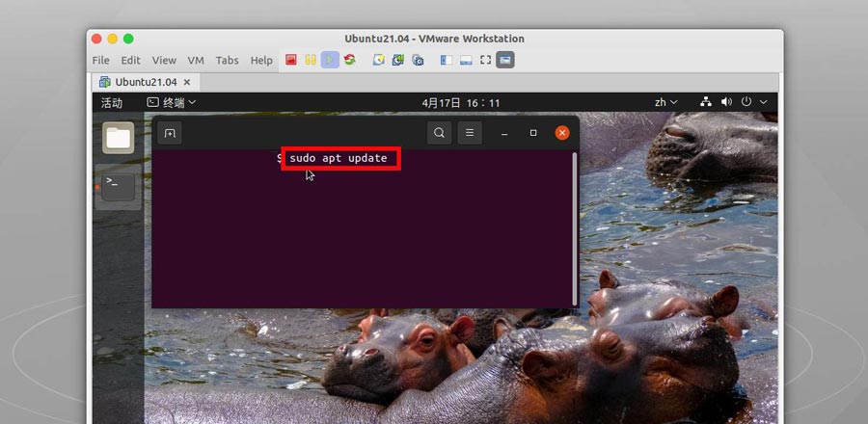
Task: Close the VMware window with red button
Action: click(x=96, y=39)
